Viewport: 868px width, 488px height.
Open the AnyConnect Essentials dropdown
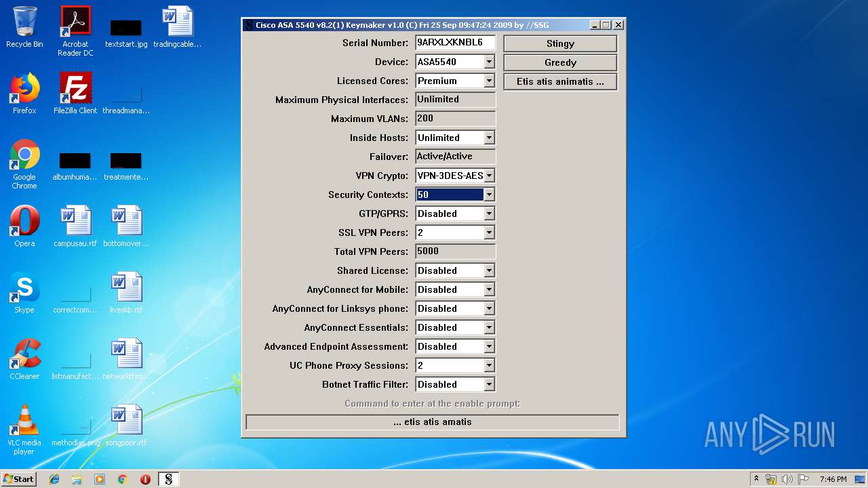[x=489, y=327]
